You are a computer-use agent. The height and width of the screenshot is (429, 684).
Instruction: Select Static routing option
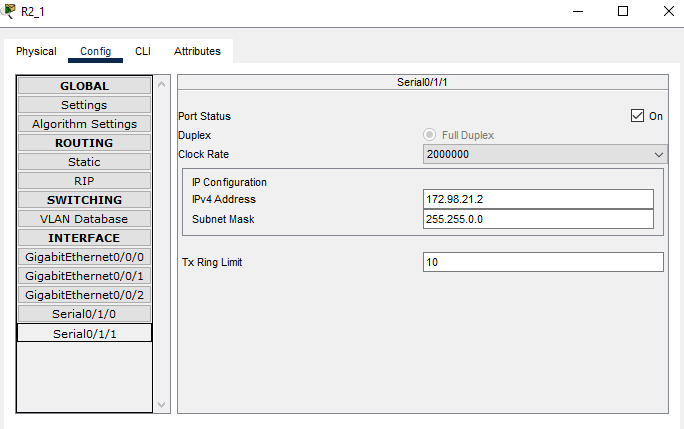pos(84,162)
